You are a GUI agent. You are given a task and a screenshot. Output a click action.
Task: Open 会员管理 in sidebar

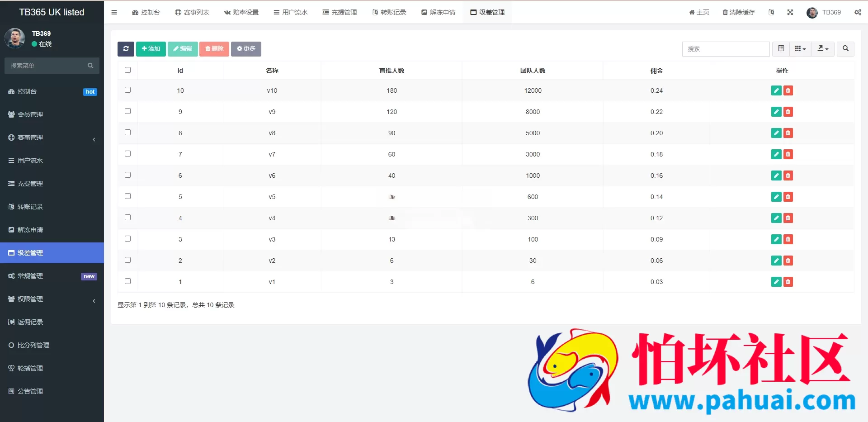click(x=52, y=114)
